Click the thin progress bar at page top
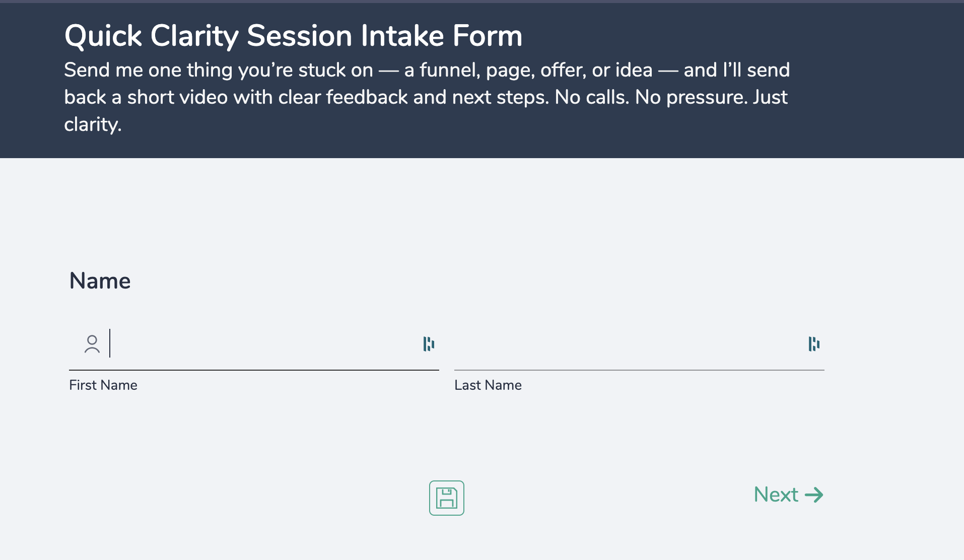Screen dimensions: 964x560 tap(482, 2)
